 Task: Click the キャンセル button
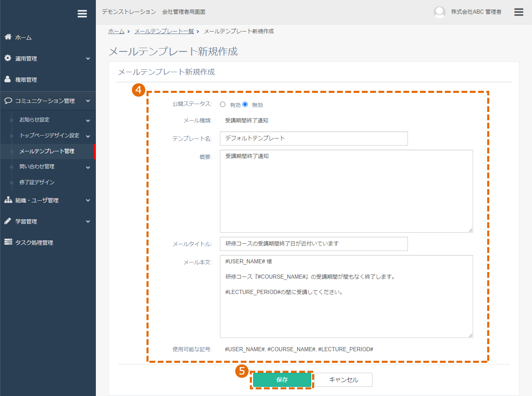pyautogui.click(x=344, y=380)
